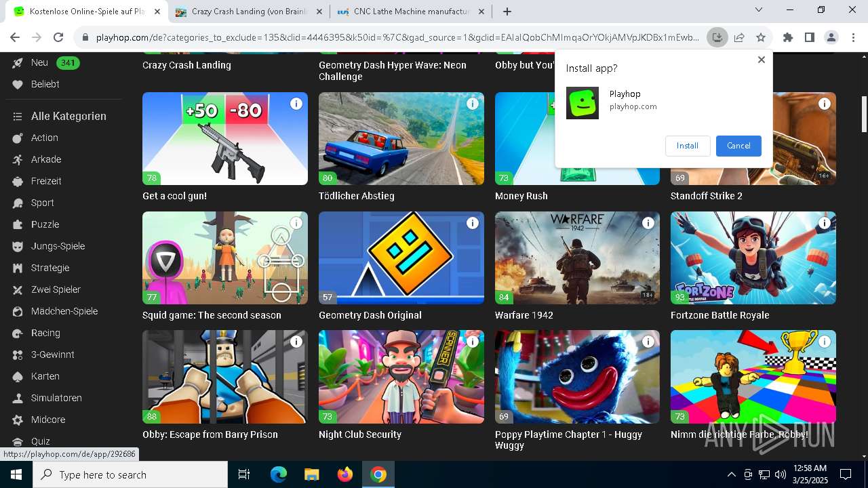
Task: Show info for Geometry Dash Original
Action: pos(473,223)
